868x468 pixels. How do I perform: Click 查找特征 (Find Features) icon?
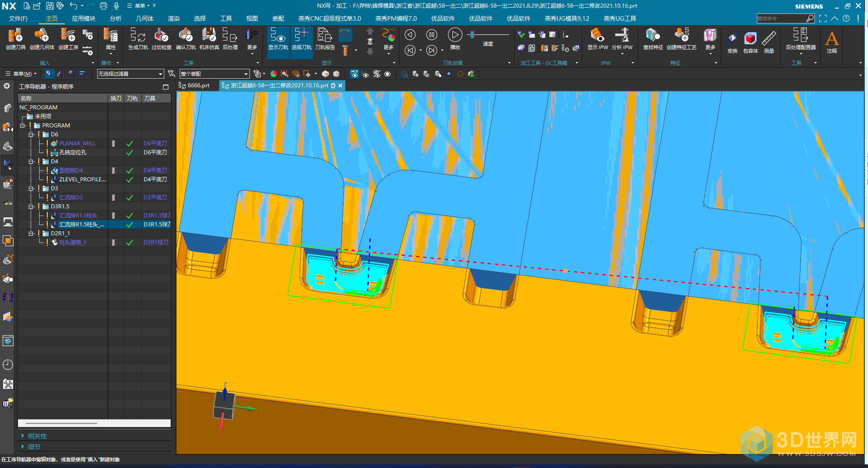click(653, 39)
